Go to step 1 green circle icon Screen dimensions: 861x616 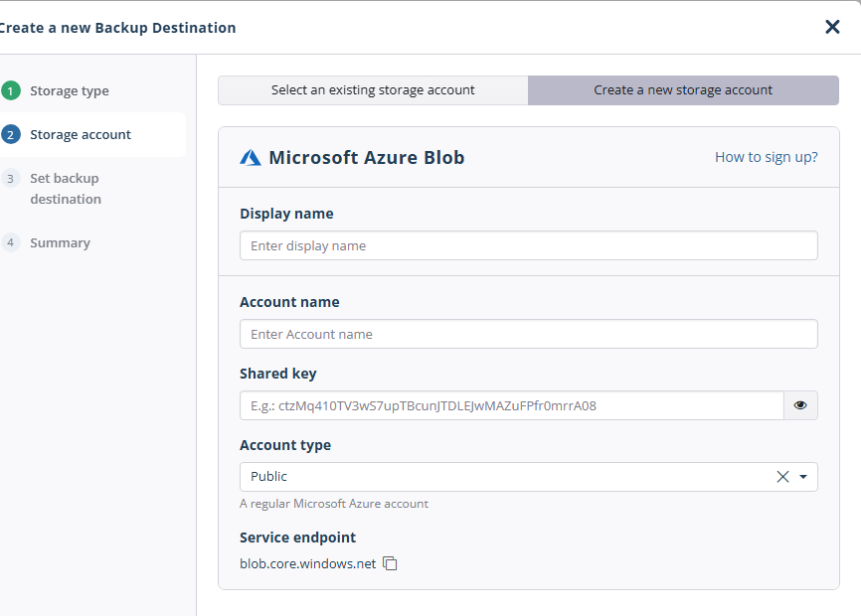coord(10,90)
